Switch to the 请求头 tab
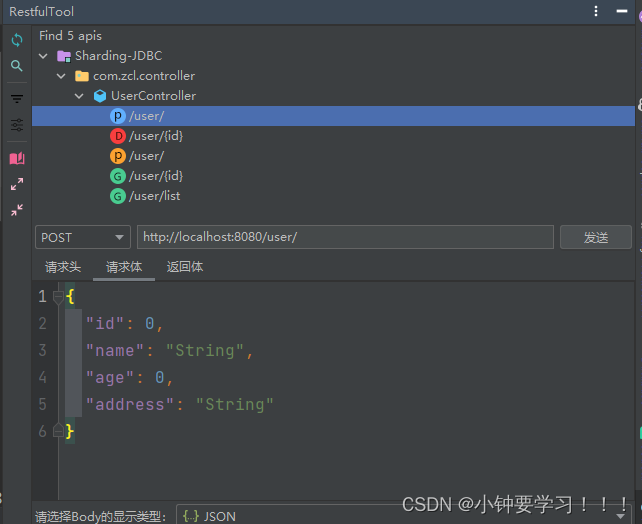Viewport: 642px width, 524px height. click(63, 267)
